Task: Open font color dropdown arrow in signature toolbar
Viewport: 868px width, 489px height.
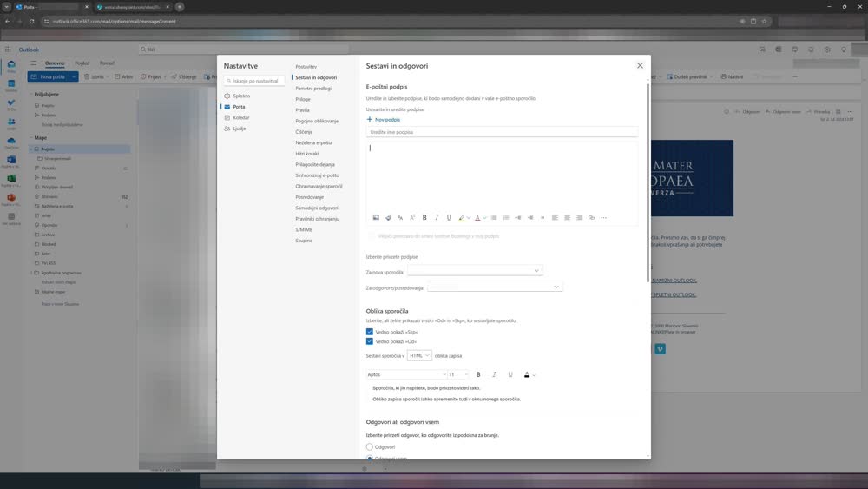Action: click(484, 218)
